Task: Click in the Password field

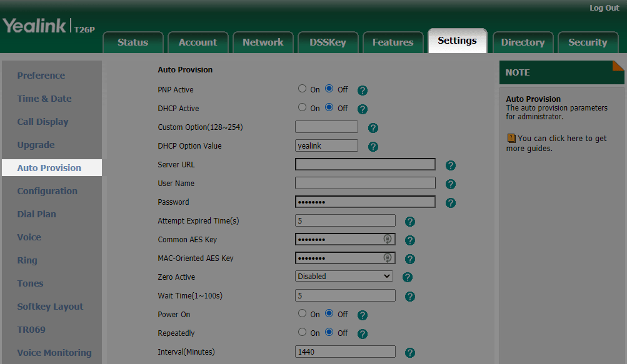Action: [365, 202]
